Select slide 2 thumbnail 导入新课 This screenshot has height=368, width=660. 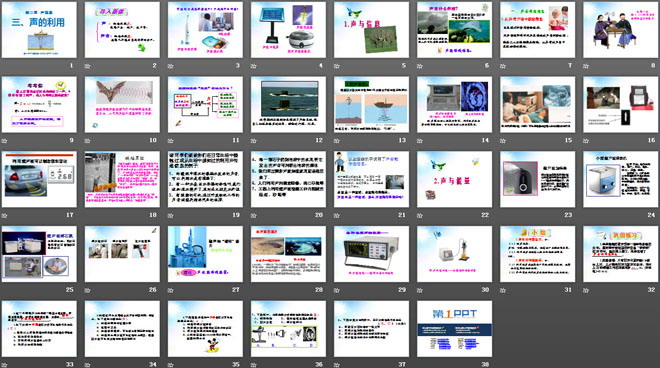(x=122, y=29)
